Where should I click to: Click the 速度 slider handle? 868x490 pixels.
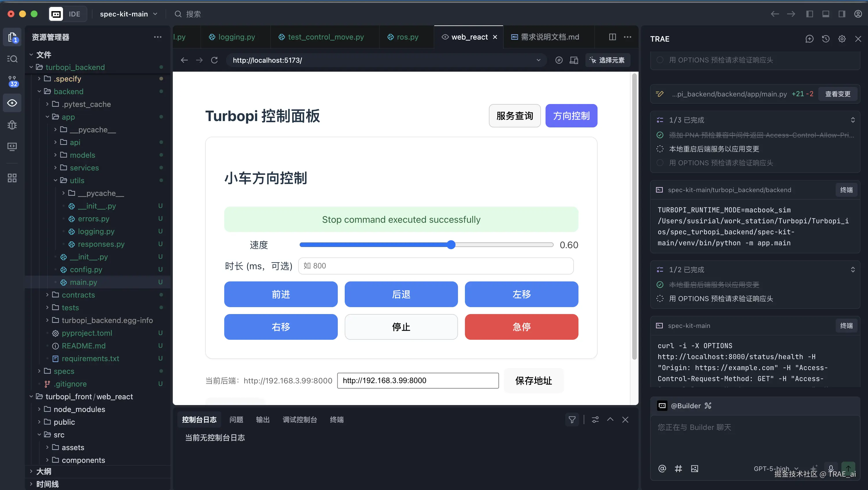451,245
